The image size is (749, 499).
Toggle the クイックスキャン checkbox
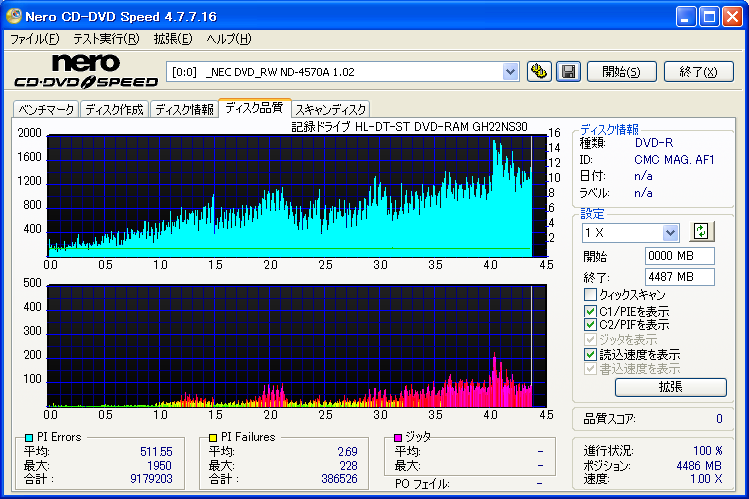(x=590, y=294)
